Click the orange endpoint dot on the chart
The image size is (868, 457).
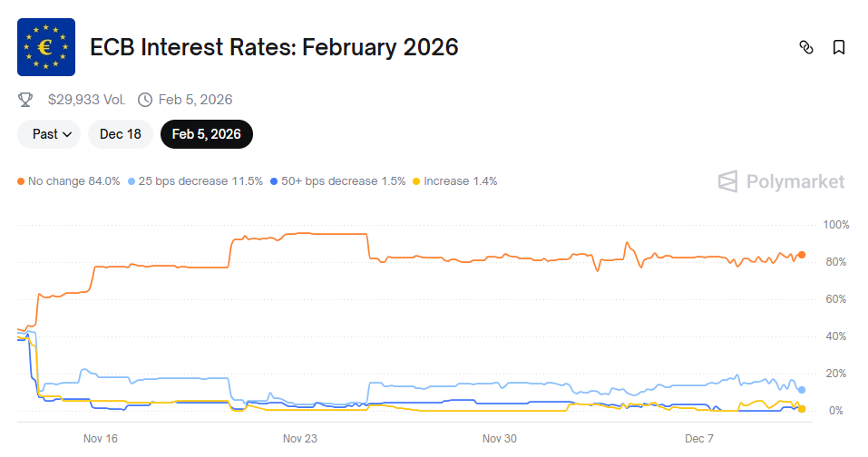(x=802, y=255)
